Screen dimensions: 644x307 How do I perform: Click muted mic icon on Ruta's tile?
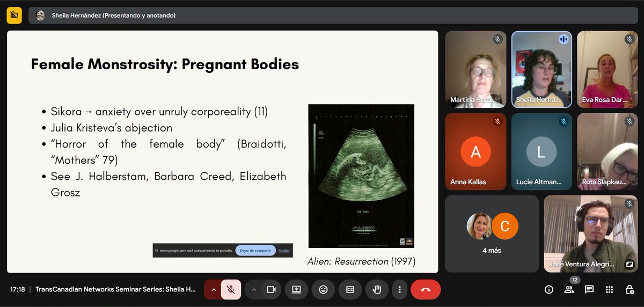(630, 122)
